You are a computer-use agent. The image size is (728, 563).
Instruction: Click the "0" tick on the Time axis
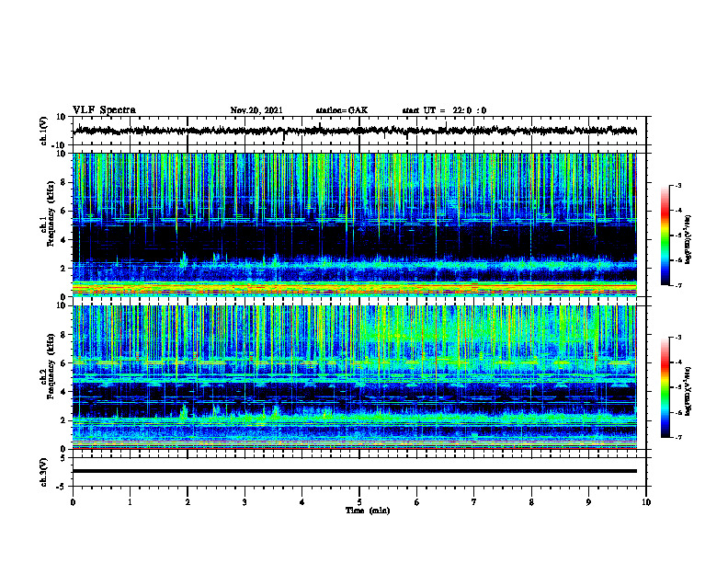[x=73, y=502]
